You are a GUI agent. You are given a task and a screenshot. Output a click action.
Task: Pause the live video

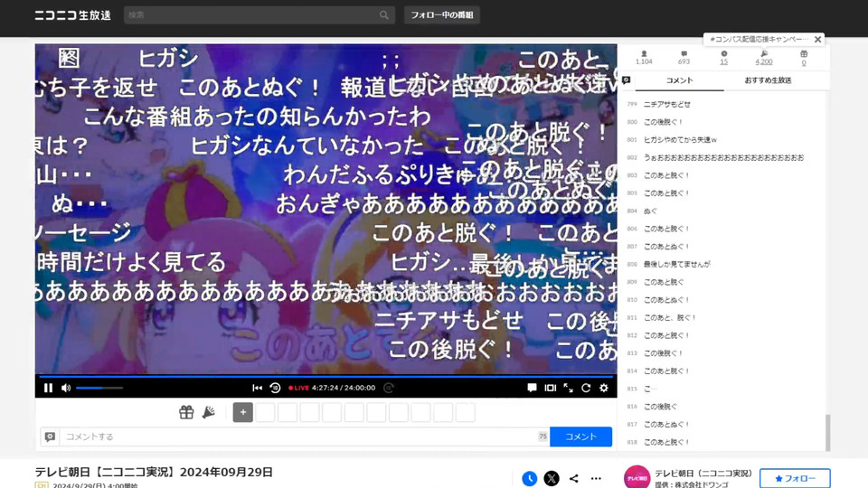48,388
